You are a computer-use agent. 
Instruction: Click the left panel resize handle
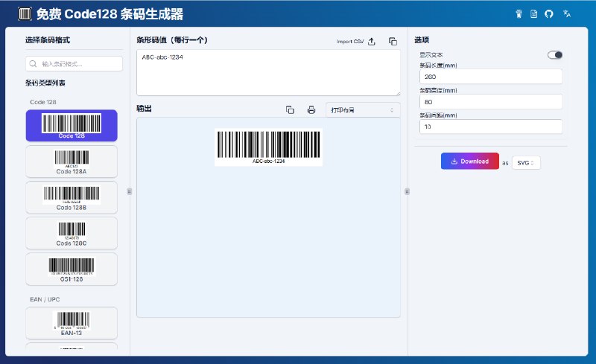click(x=130, y=191)
